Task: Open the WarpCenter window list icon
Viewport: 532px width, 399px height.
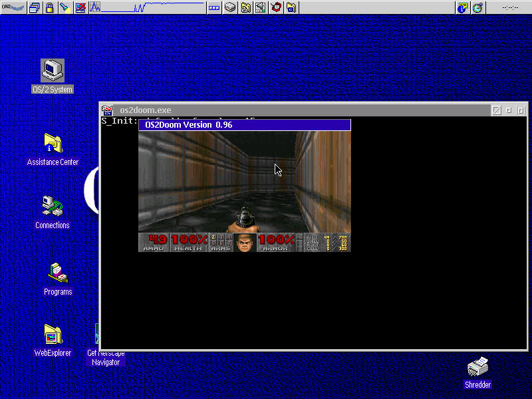Action: [35, 7]
